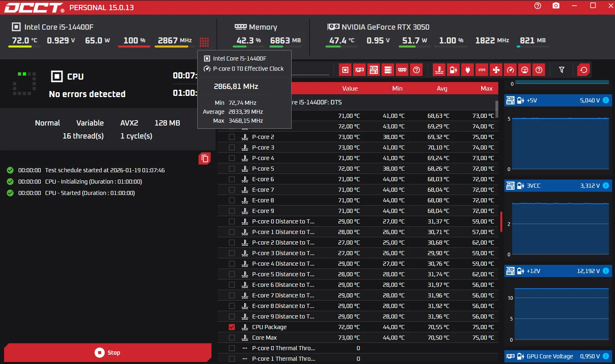Open the CPU per-core grid icon
The height and width of the screenshot is (364, 615).
[204, 41]
